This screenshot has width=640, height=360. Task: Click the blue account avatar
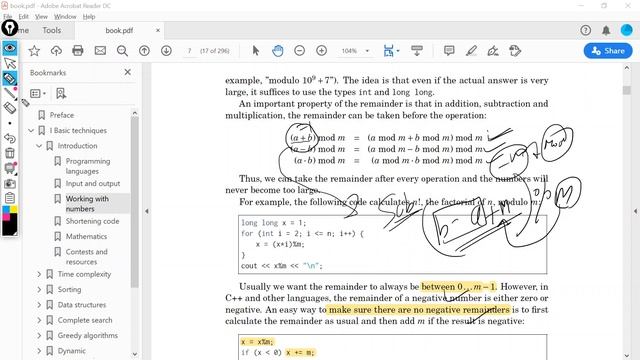click(x=627, y=30)
